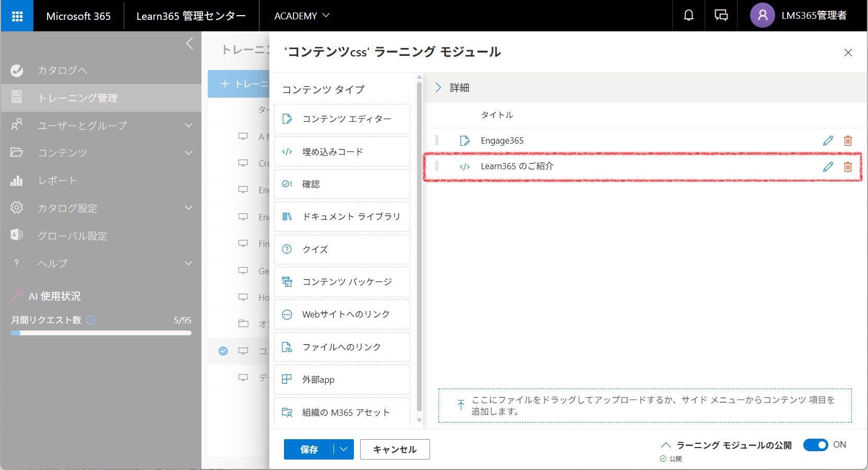Screen dimensions: 868x470
Task: Click the トレーニング create button behind the panel
Action: pyautogui.click(x=239, y=84)
